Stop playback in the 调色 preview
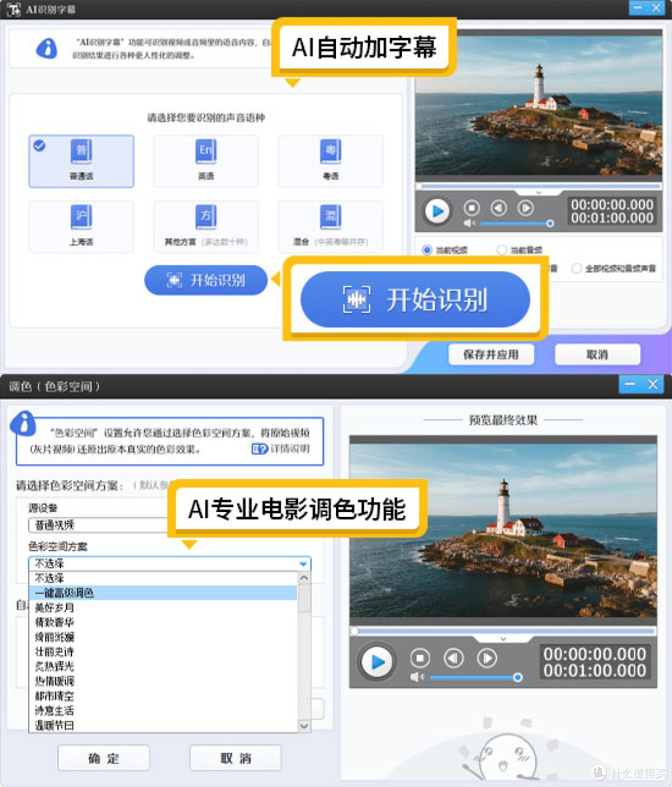Image resolution: width=672 pixels, height=787 pixels. tap(420, 658)
